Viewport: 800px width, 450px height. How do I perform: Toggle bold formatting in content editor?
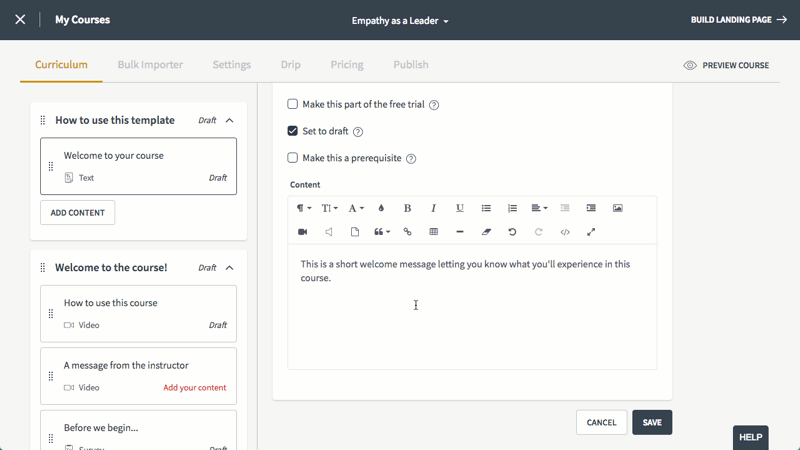(x=407, y=208)
